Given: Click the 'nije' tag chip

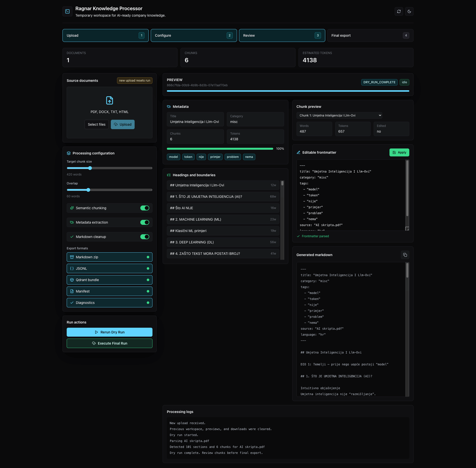Looking at the screenshot, I should click(x=201, y=157).
